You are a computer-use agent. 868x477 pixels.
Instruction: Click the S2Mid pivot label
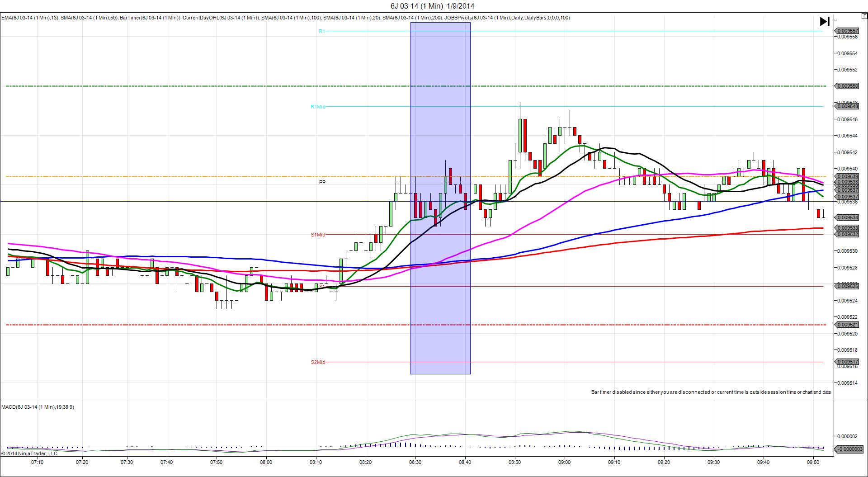318,362
